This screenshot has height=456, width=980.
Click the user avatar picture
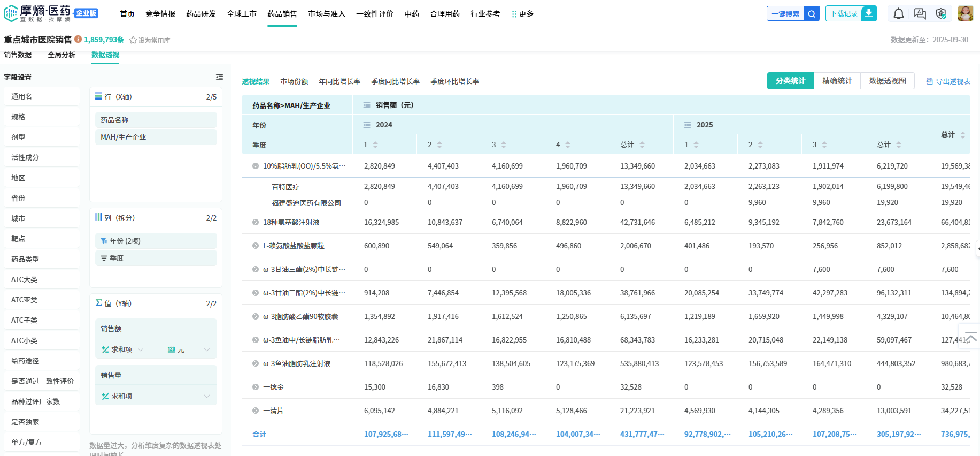(965, 14)
